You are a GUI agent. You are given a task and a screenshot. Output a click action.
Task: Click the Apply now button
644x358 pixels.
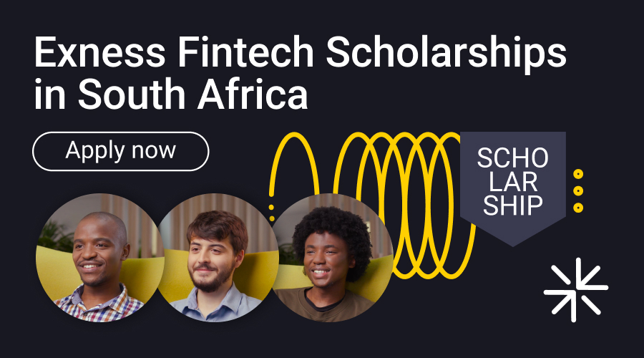(x=120, y=151)
